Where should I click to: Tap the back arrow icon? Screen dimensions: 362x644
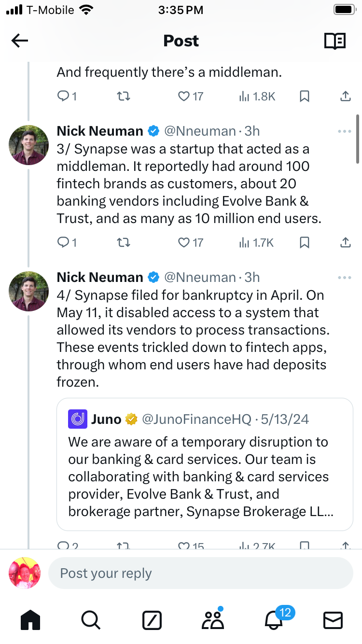point(20,41)
